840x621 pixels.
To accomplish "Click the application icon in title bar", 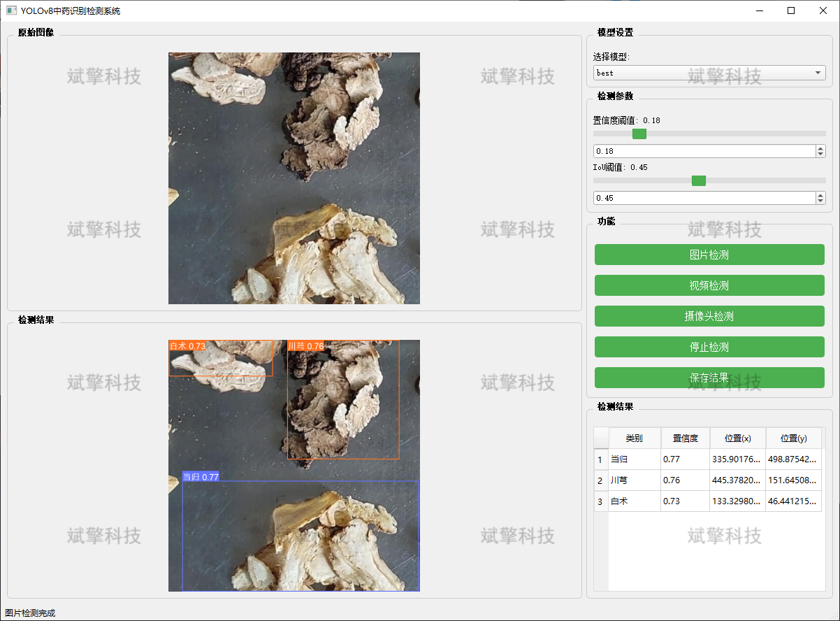I will (x=11, y=10).
